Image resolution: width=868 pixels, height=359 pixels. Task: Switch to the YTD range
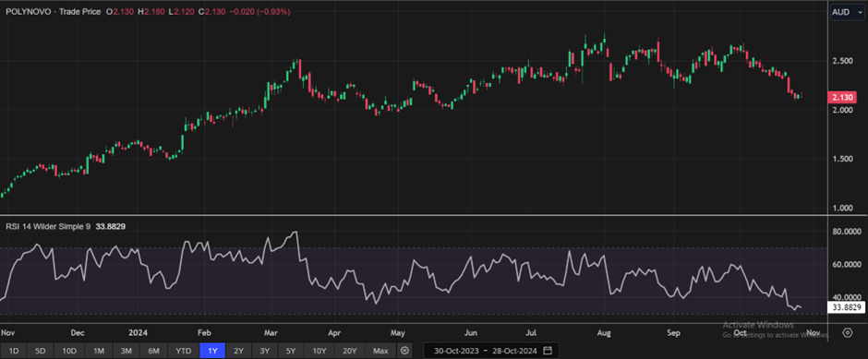[183, 351]
